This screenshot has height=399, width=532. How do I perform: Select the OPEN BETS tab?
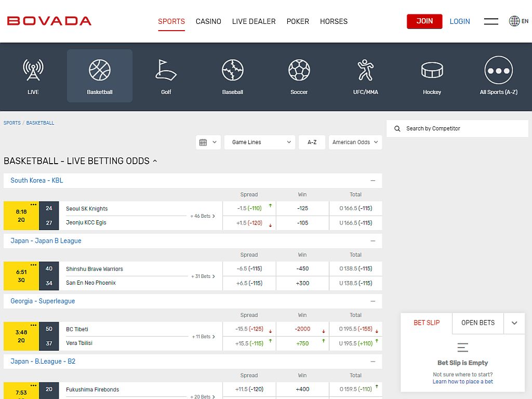tap(478, 323)
